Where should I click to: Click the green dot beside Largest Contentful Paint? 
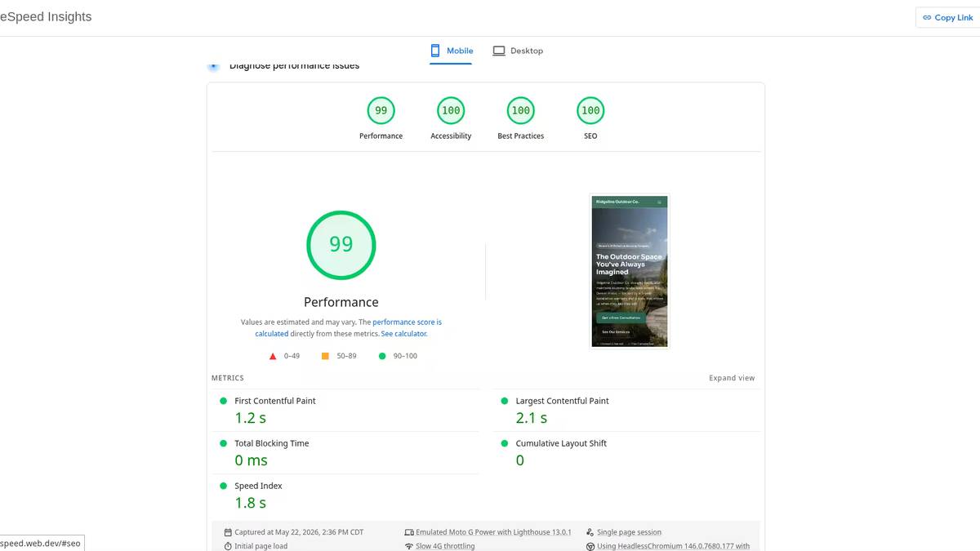(x=504, y=401)
